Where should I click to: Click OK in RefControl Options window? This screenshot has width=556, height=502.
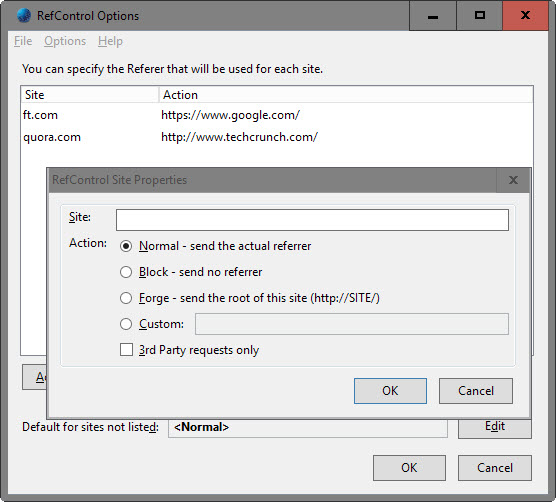point(409,468)
